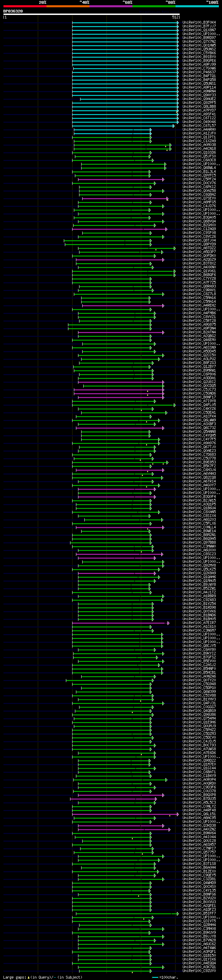Click the UniRef100_Q5UNS2 entry
The image size is (222, 980).
(x=199, y=49)
